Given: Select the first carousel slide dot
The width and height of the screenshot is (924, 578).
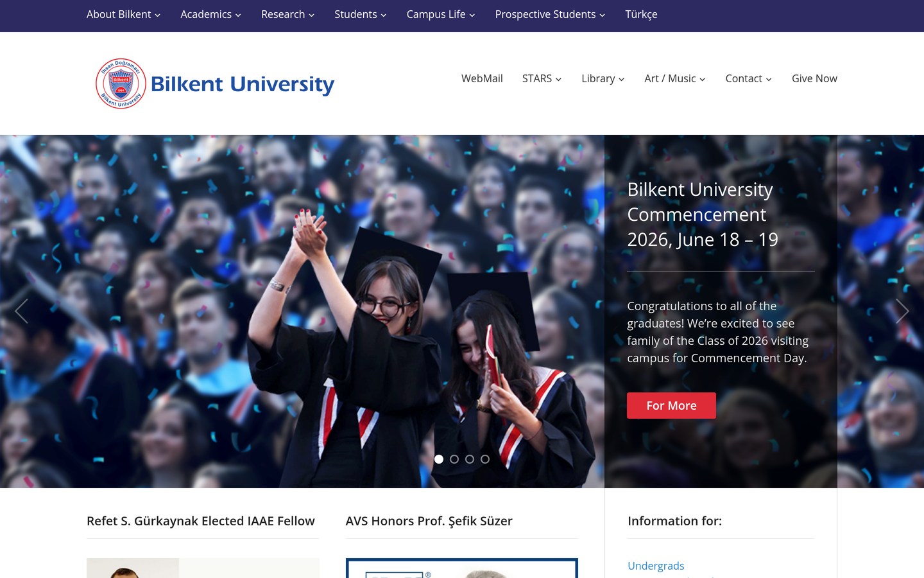Looking at the screenshot, I should 439,459.
